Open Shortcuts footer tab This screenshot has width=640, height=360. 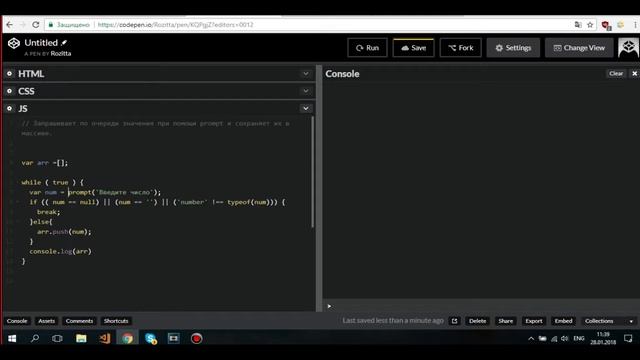[x=116, y=321]
